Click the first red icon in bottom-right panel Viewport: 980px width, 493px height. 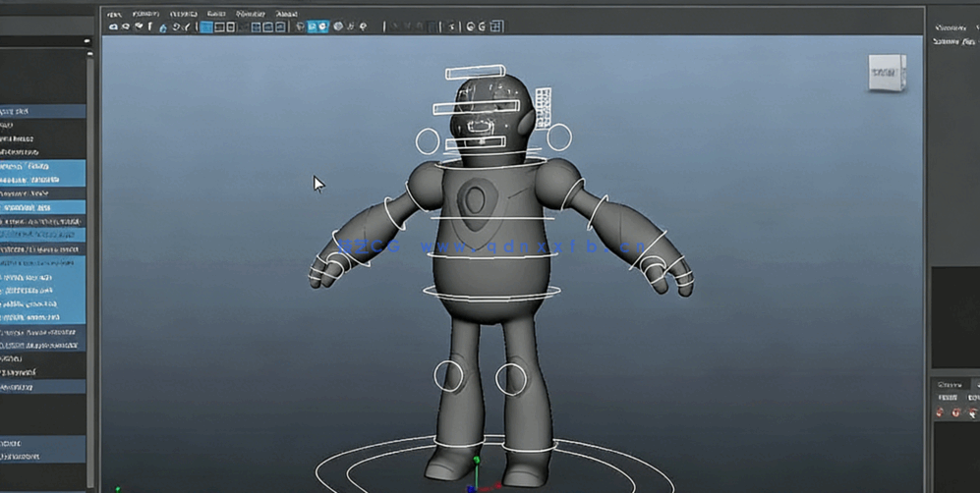pos(941,412)
